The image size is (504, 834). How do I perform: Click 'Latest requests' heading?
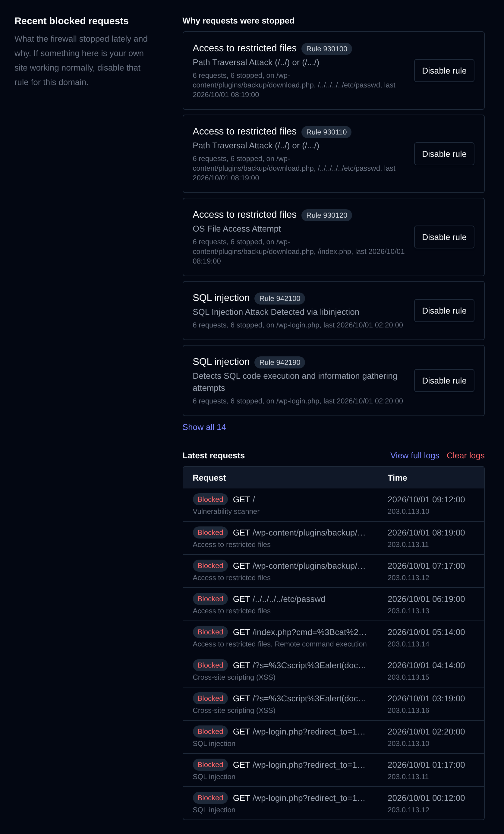click(x=214, y=456)
